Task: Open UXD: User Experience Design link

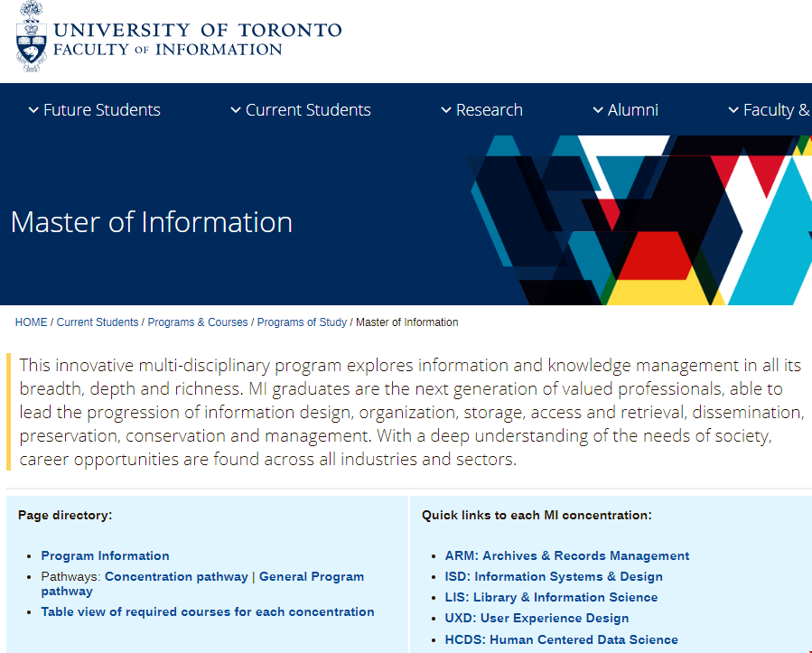Action: point(537,619)
